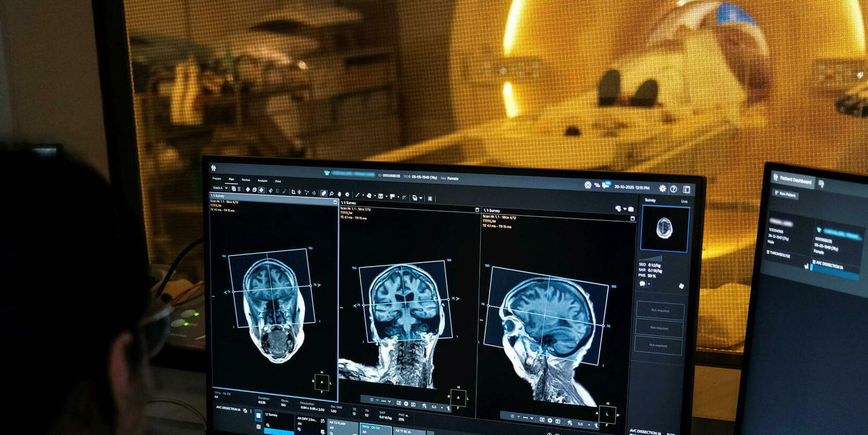
Task: Activate the hand pan tool
Action: [339, 194]
